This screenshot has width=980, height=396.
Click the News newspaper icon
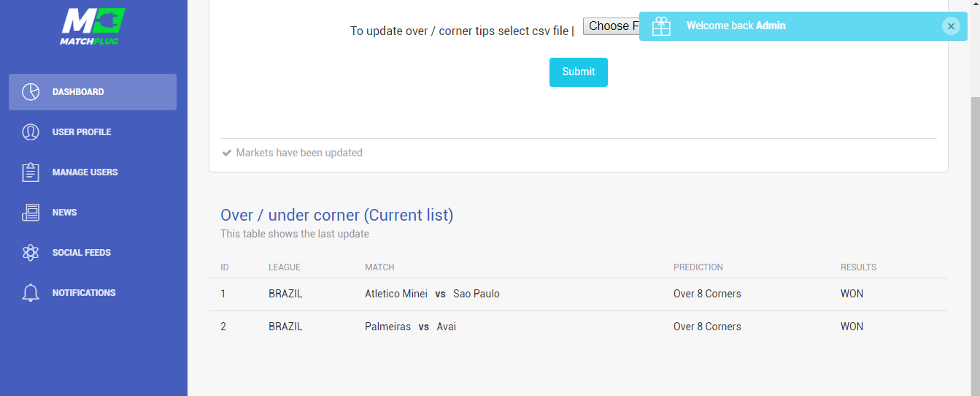(31, 213)
